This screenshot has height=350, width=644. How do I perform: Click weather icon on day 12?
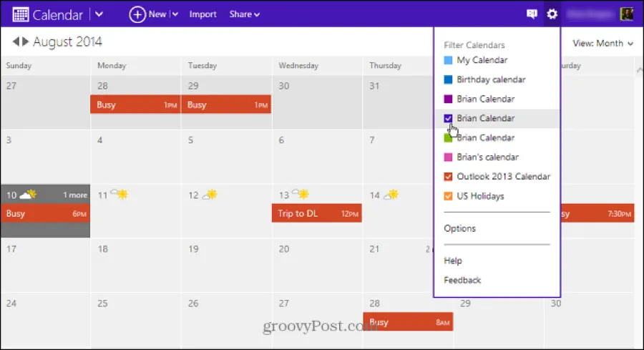tap(210, 194)
